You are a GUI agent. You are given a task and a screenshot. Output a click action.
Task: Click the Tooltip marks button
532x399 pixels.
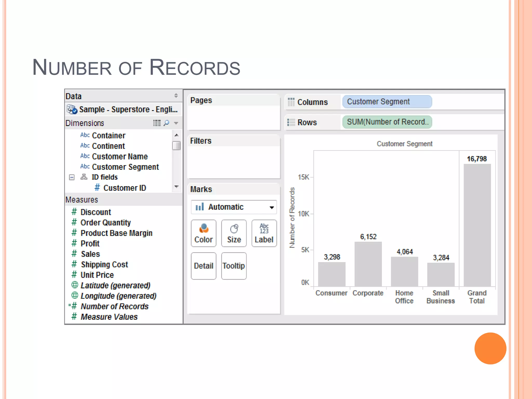[x=234, y=266]
